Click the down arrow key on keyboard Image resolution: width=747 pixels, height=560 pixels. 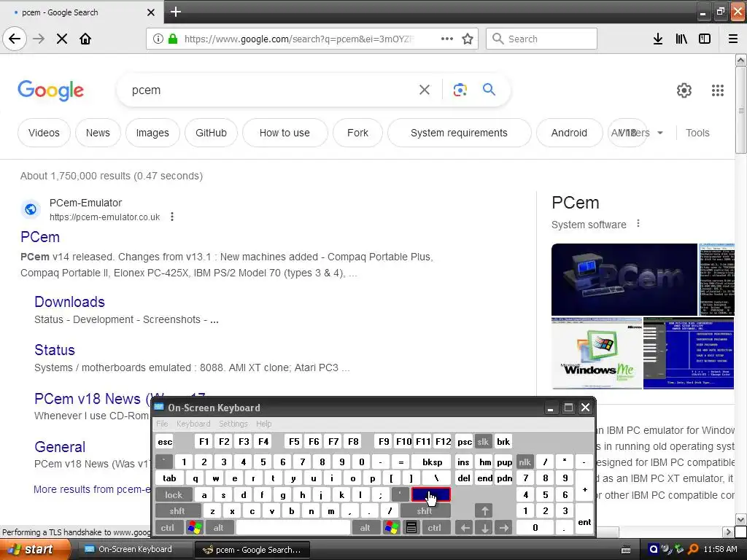pyautogui.click(x=484, y=528)
